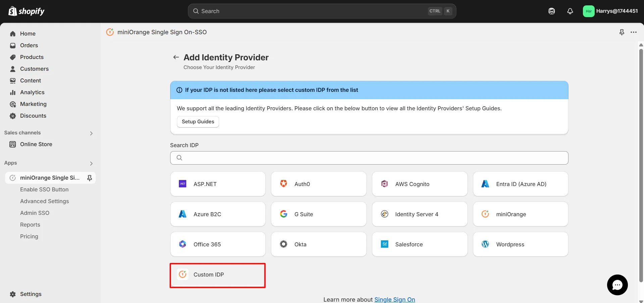Choose Office 365 provider card

[218, 244]
